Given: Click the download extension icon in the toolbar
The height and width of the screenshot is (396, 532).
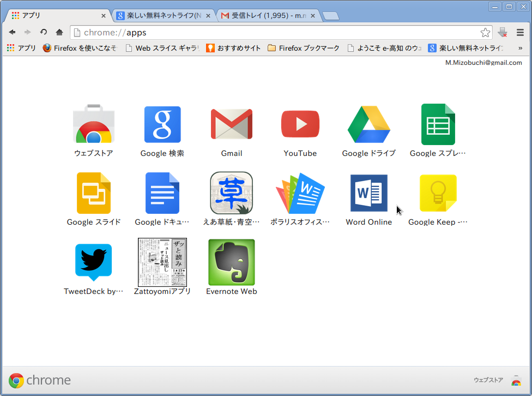Looking at the screenshot, I should 503,32.
